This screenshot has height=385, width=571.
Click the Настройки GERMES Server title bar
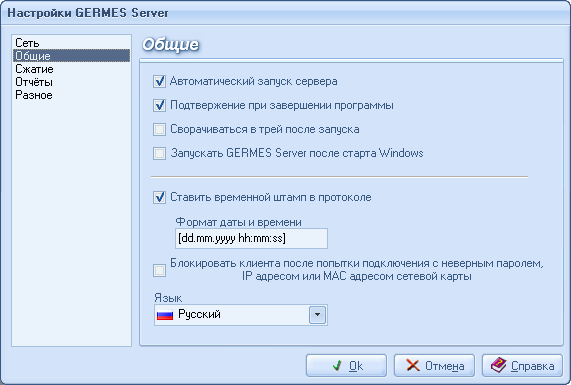coord(286,13)
